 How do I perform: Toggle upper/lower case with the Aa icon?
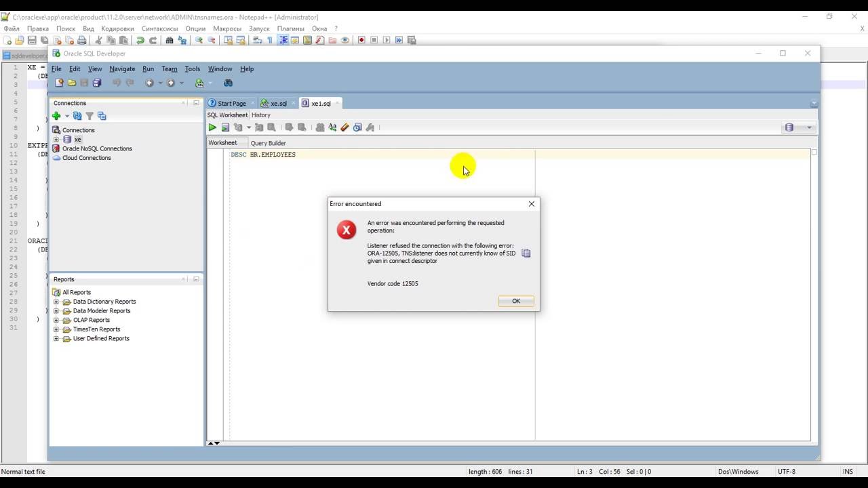click(x=332, y=127)
